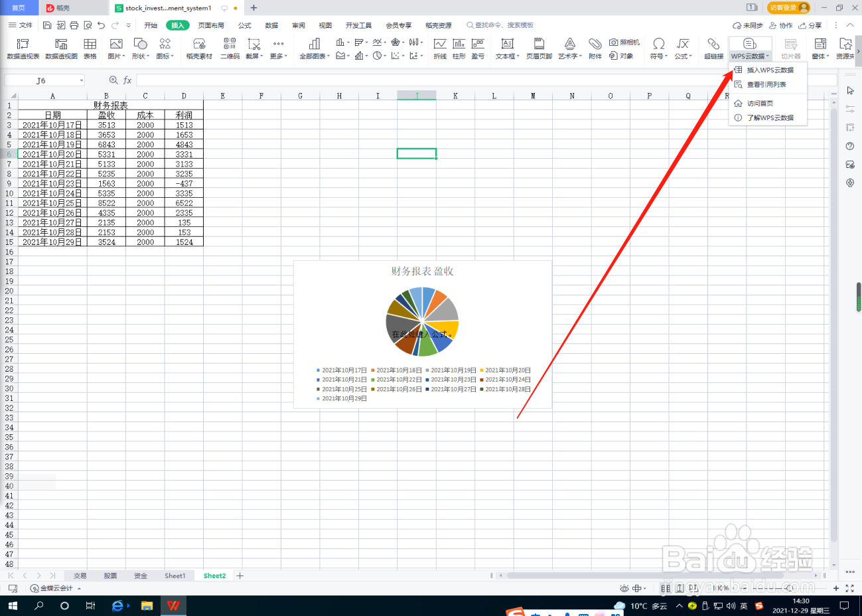Select 插入WPS云数据 menu entry
The width and height of the screenshot is (862, 616).
click(768, 70)
